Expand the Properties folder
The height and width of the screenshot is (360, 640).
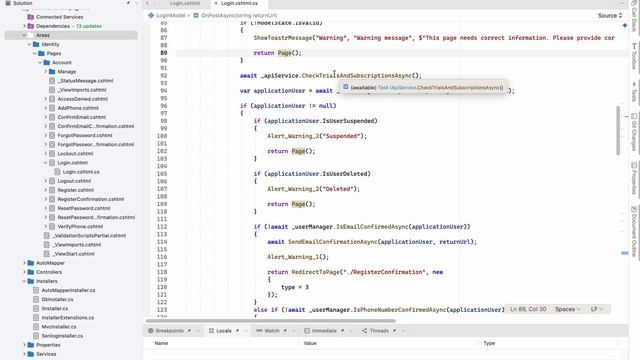click(24, 345)
